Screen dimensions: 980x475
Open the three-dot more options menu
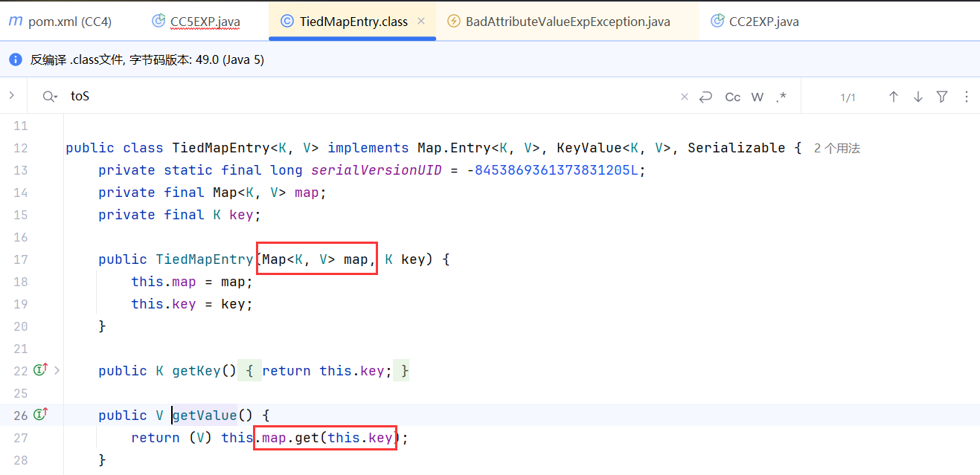967,97
